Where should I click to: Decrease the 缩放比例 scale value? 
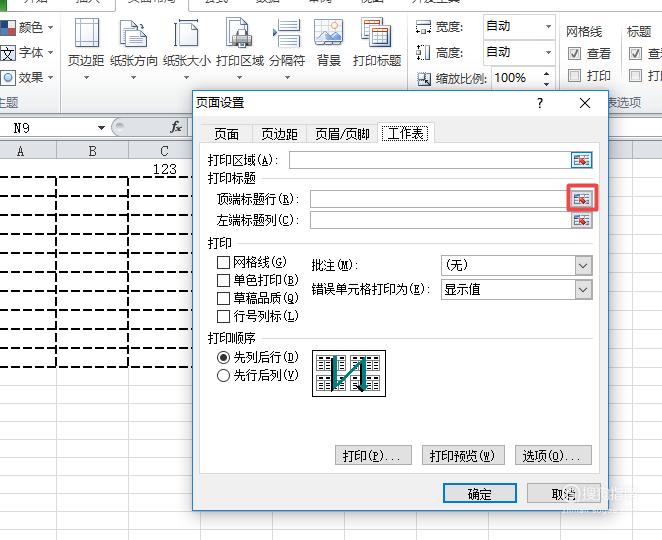point(547,84)
